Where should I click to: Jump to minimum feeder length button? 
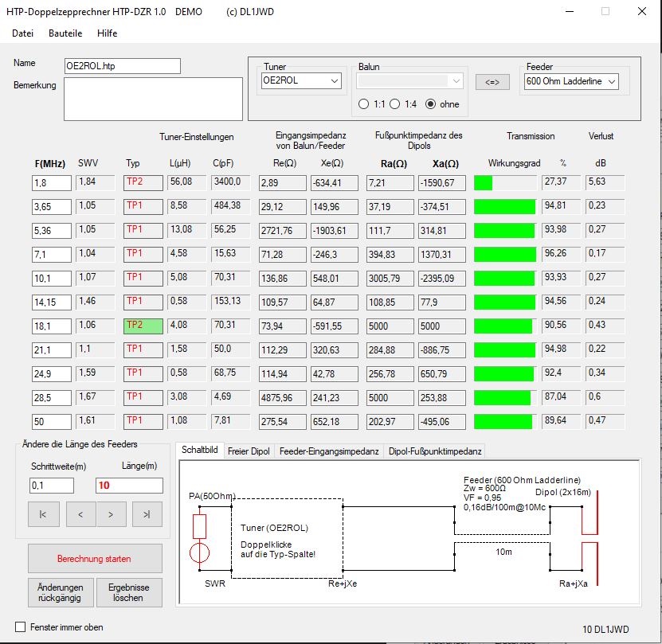pos(43,514)
